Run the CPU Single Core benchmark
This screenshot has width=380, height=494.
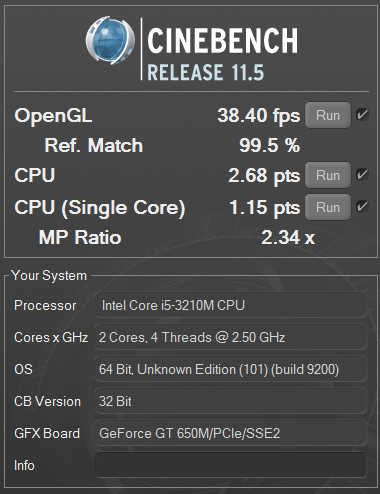(328, 207)
